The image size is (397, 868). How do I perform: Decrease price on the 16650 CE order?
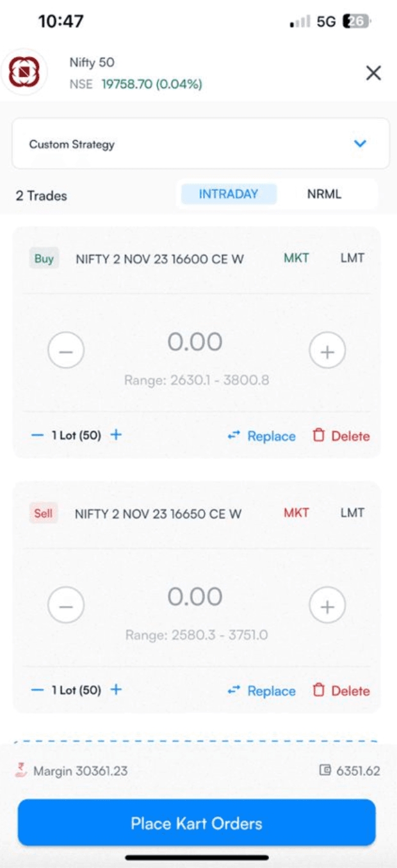(x=66, y=606)
